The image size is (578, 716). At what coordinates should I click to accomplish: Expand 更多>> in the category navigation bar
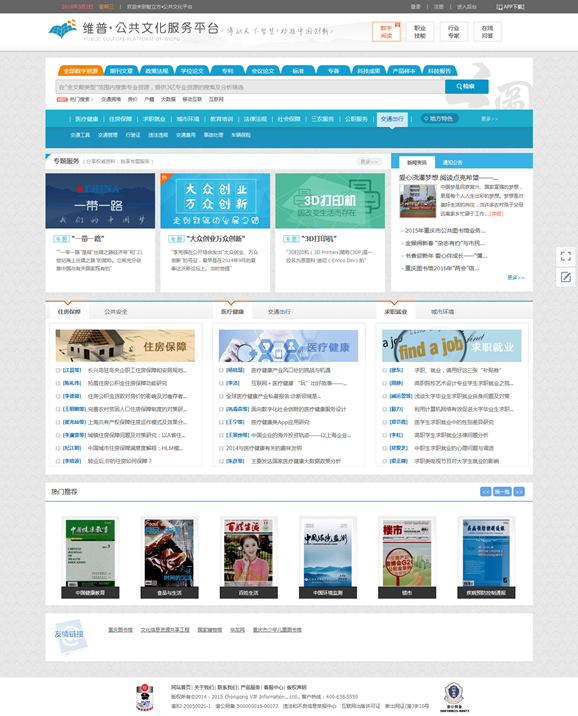(x=489, y=119)
